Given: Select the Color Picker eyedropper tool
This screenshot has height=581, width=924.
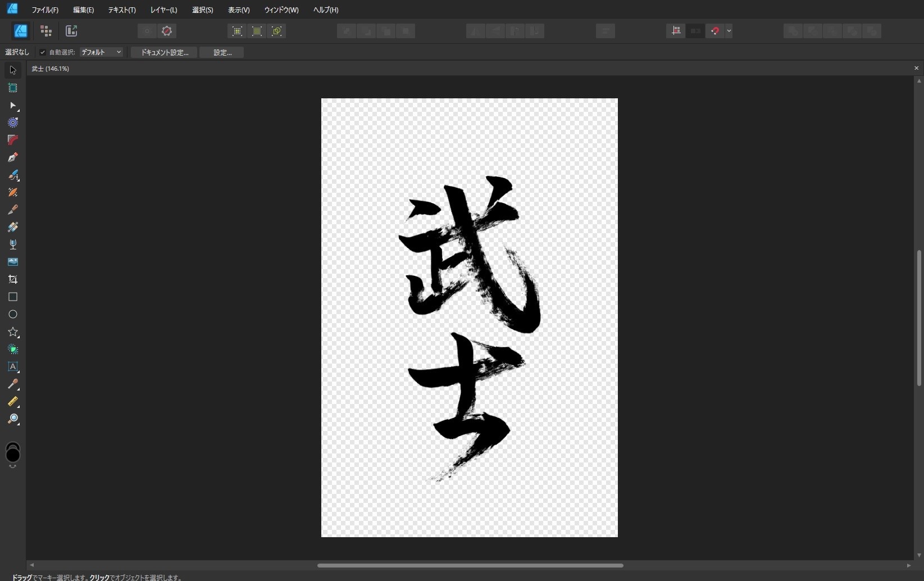Looking at the screenshot, I should pyautogui.click(x=12, y=384).
